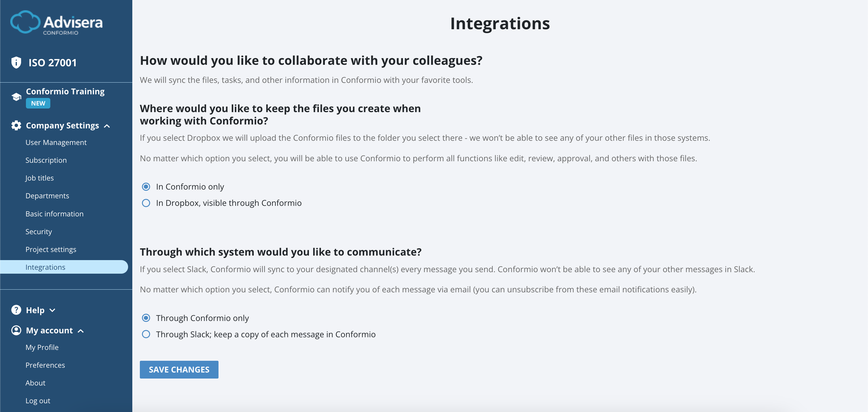Viewport: 868px width, 412px height.
Task: Click the NEW badge under Conformio Training
Action: 38,103
